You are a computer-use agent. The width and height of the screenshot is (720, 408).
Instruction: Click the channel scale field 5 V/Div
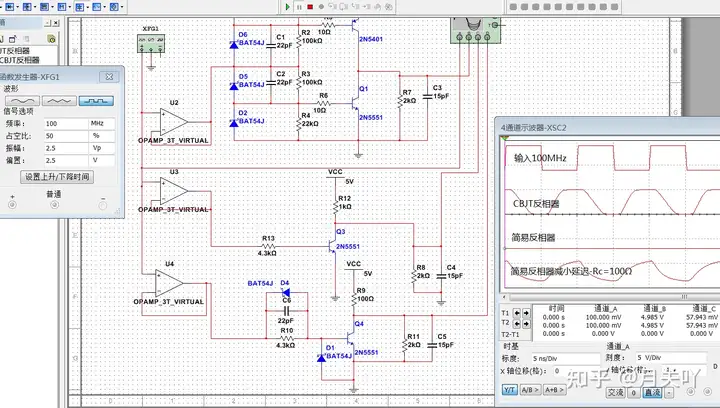[x=670, y=357]
